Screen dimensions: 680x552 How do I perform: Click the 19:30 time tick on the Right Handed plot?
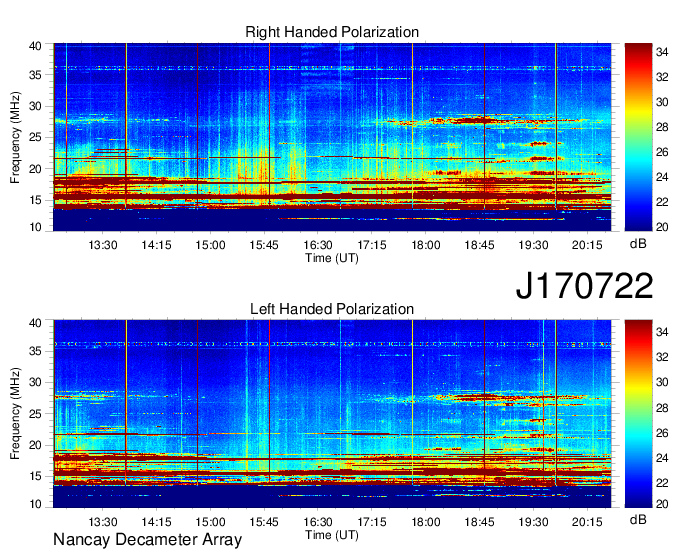point(533,245)
